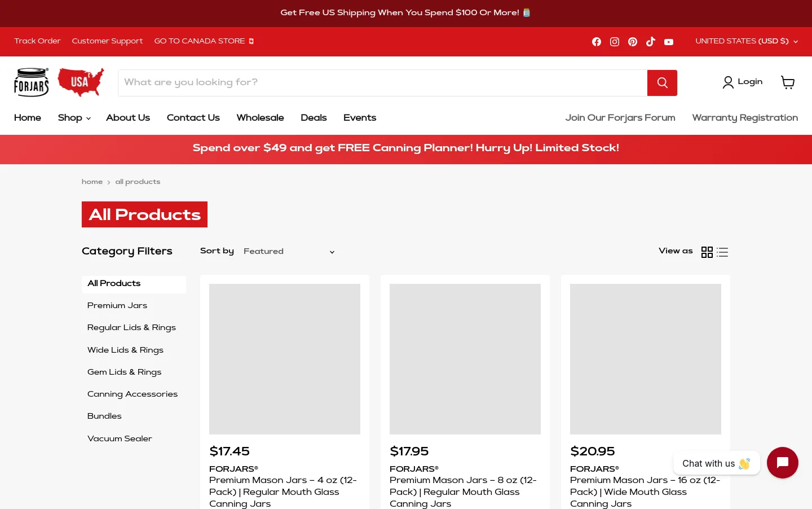Switch to list view layout
Image resolution: width=812 pixels, height=509 pixels.
click(x=722, y=252)
